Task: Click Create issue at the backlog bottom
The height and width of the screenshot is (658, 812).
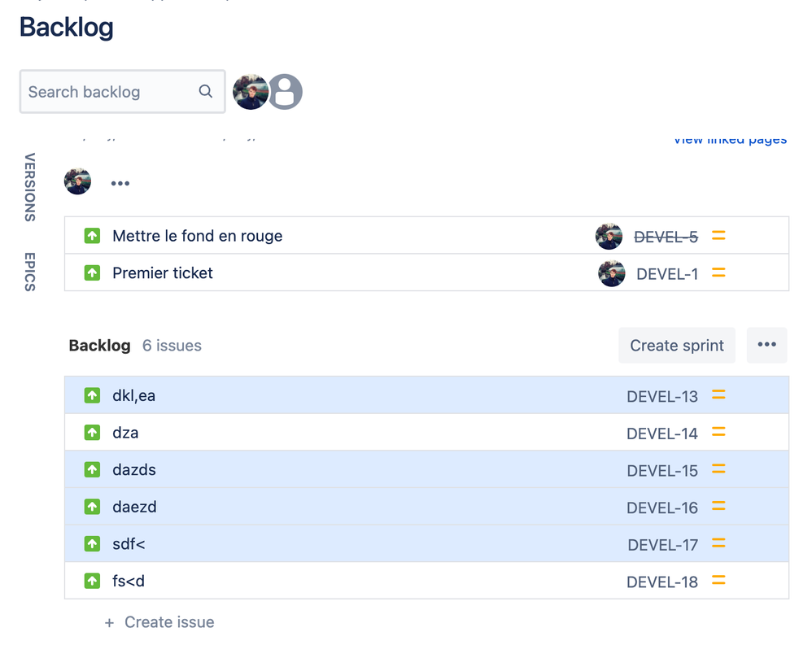Action: pyautogui.click(x=159, y=621)
